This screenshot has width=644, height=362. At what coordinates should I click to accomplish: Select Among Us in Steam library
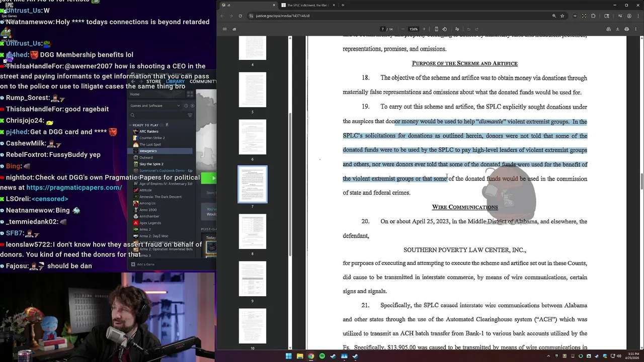(x=147, y=203)
